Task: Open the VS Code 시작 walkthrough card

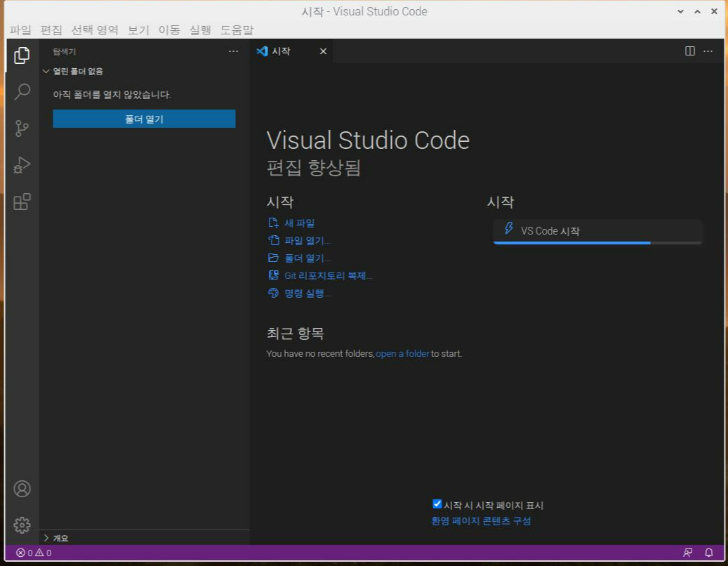Action: (x=597, y=231)
